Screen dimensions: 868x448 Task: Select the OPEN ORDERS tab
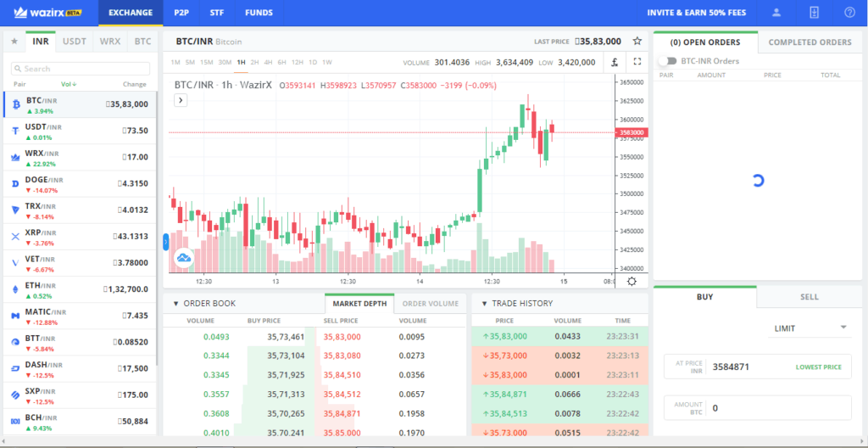[x=705, y=42]
